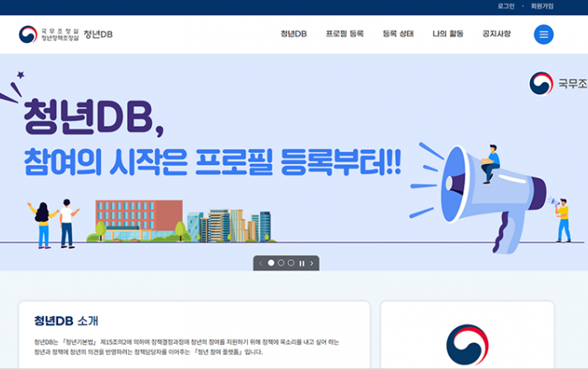
Task: Click the 청년DB title text beside the logo
Action: [x=98, y=34]
